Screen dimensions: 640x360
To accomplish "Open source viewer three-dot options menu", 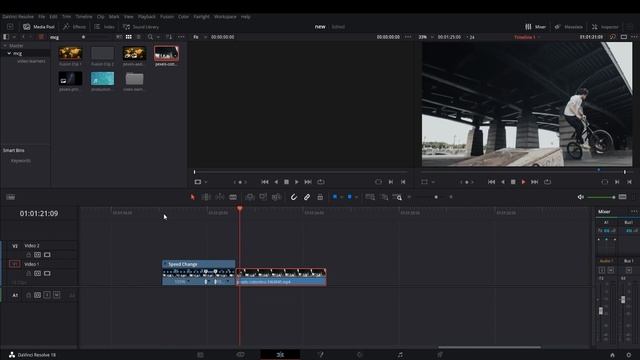I will pyautogui.click(x=408, y=37).
